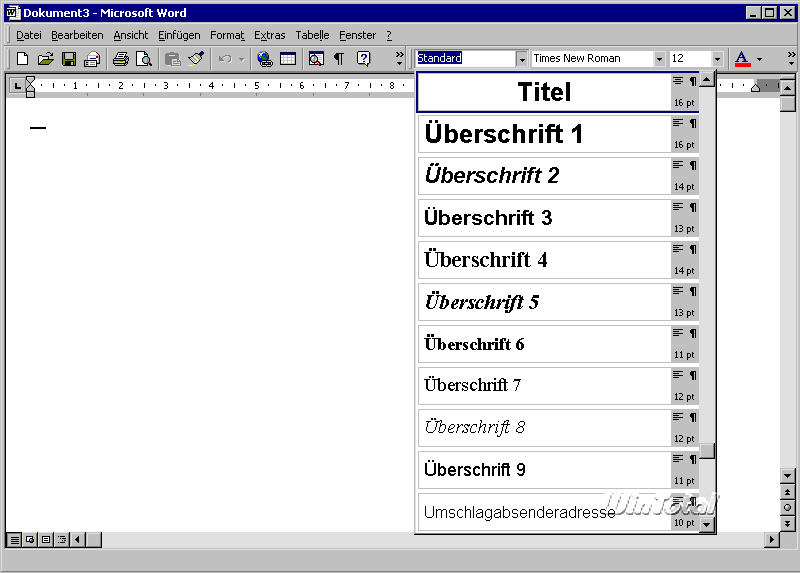Apply the Überschrift 1 style
The height and width of the screenshot is (573, 800).
point(558,134)
